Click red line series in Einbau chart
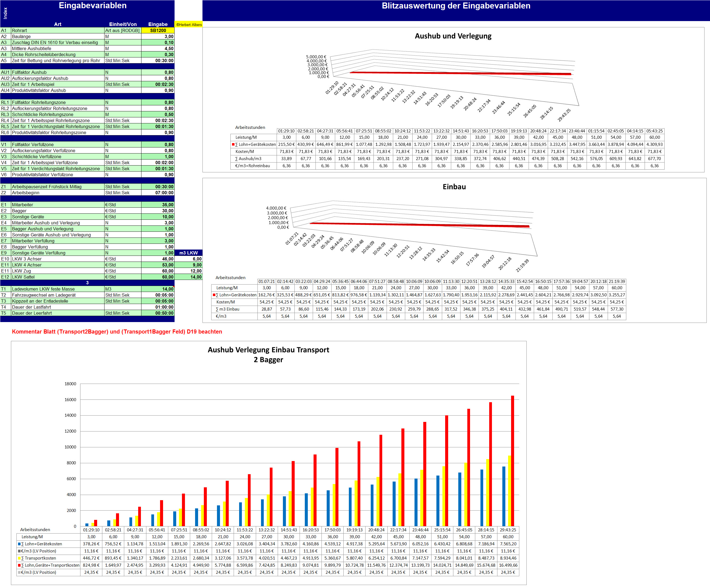The height and width of the screenshot is (588, 710). [x=419, y=225]
